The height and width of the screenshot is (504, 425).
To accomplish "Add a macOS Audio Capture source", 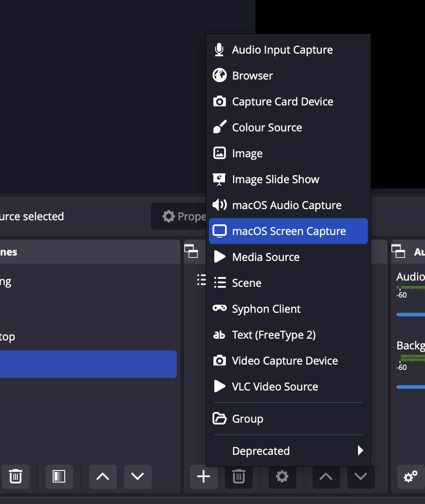I will (287, 205).
